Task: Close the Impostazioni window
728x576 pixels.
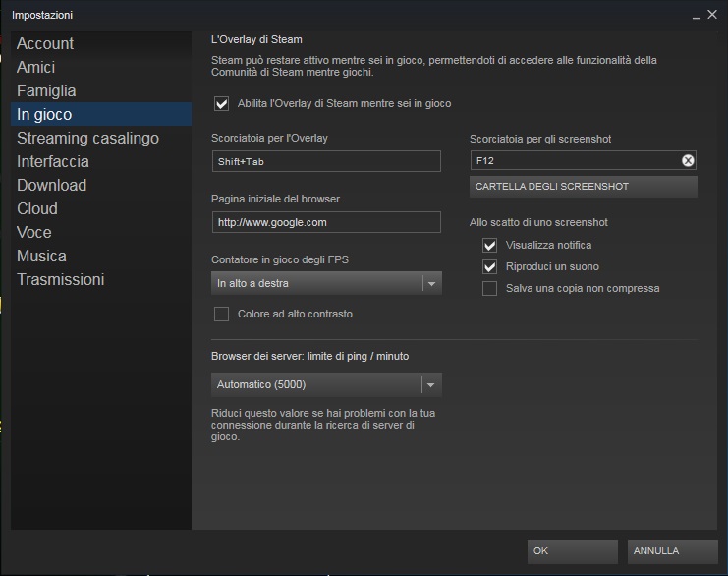Action: point(712,15)
